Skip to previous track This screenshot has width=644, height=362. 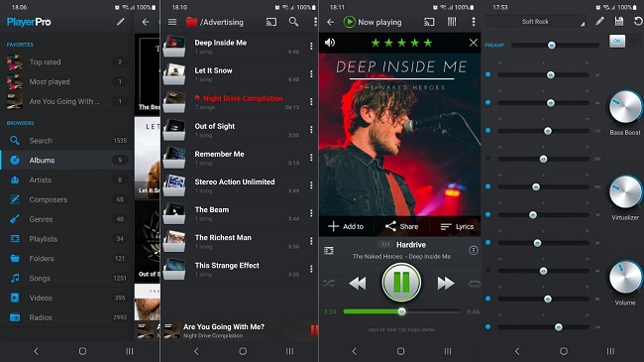pyautogui.click(x=358, y=283)
